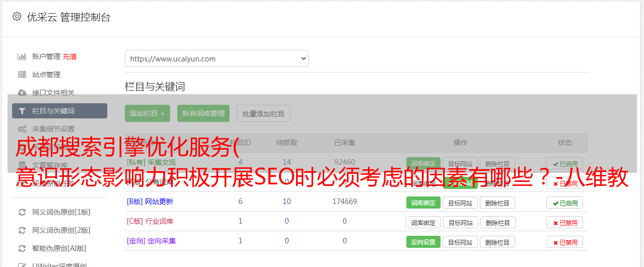Click the refresh icon beside 智能伪原创[AI版]
644x267 pixels.
(x=22, y=248)
